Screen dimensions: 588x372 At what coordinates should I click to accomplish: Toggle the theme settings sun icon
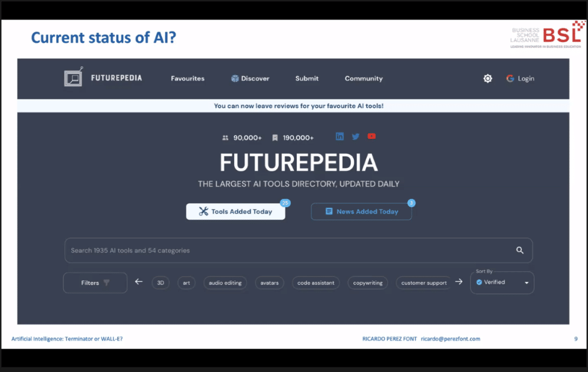click(488, 79)
